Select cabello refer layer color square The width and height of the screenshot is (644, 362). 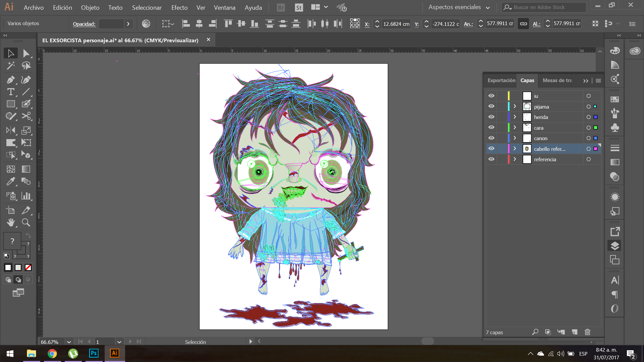(596, 148)
